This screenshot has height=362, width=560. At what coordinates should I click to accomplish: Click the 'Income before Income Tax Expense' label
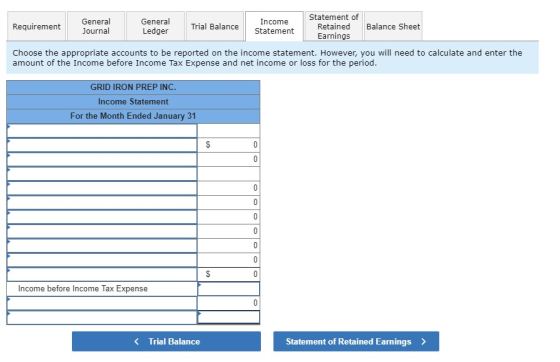pyautogui.click(x=83, y=288)
